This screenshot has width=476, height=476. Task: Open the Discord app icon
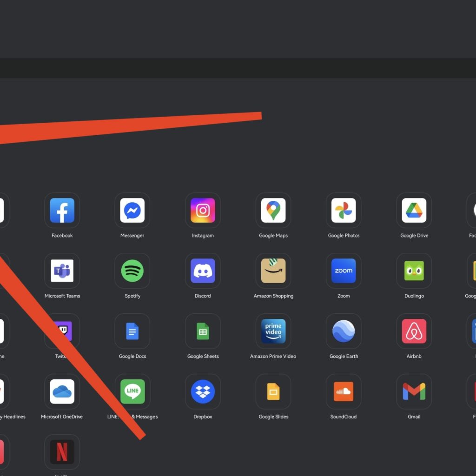203,271
